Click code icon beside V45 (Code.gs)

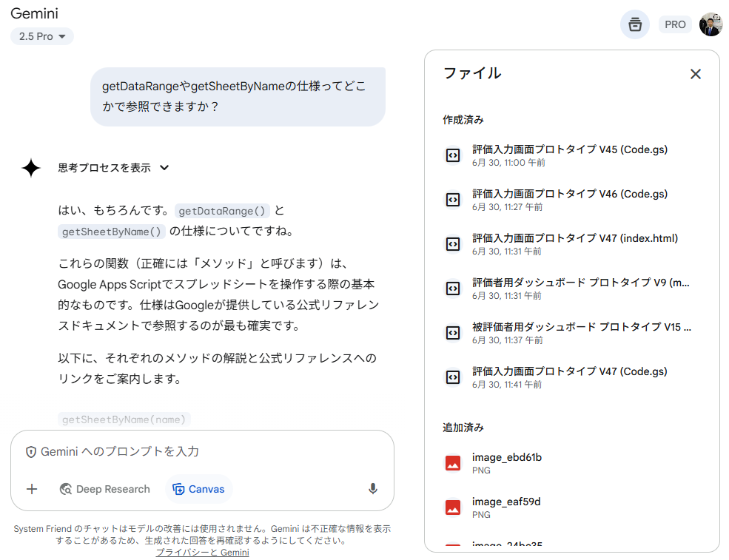pos(453,155)
